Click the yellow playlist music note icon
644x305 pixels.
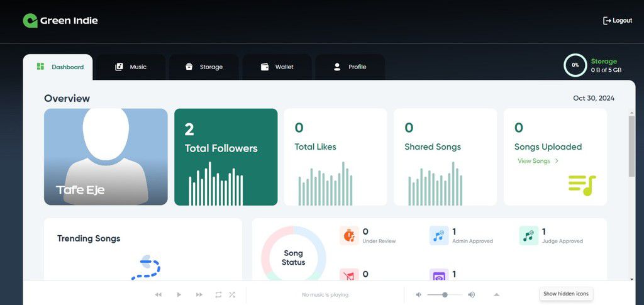coord(582,185)
